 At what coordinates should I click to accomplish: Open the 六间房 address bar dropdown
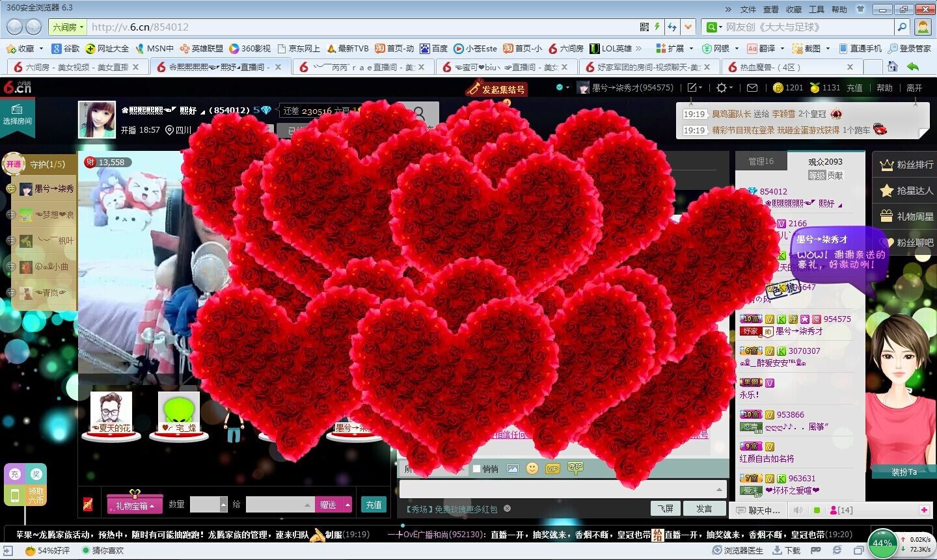click(x=68, y=27)
